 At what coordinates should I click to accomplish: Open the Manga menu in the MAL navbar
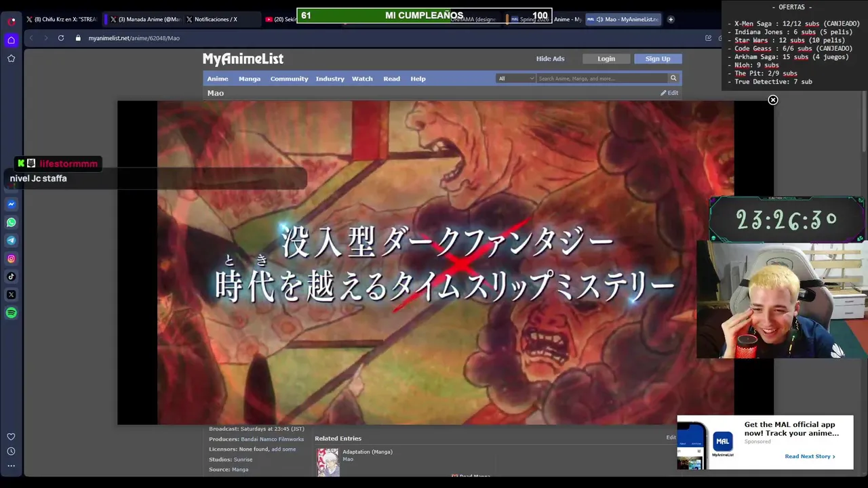pyautogui.click(x=250, y=79)
